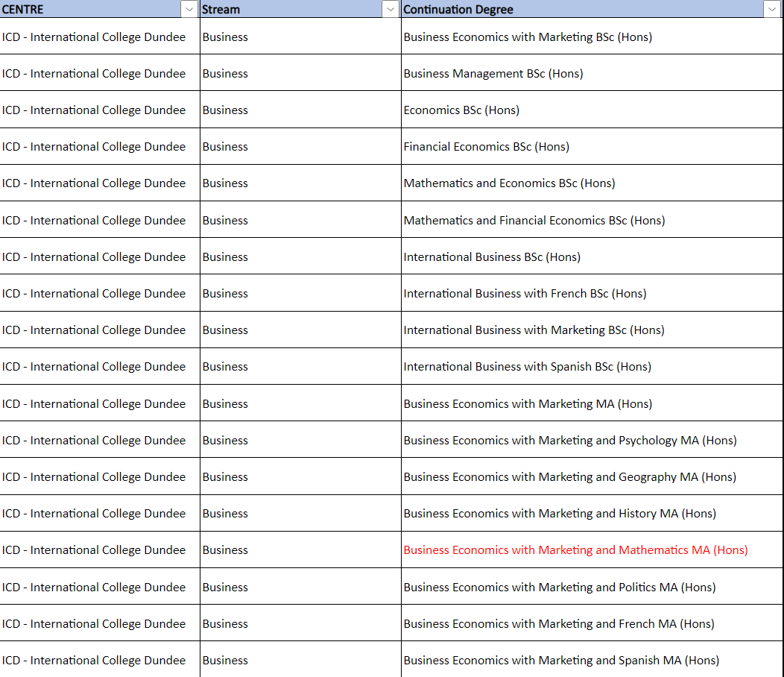
Task: Select the Marketing and Spanish MA cell
Action: (592, 660)
